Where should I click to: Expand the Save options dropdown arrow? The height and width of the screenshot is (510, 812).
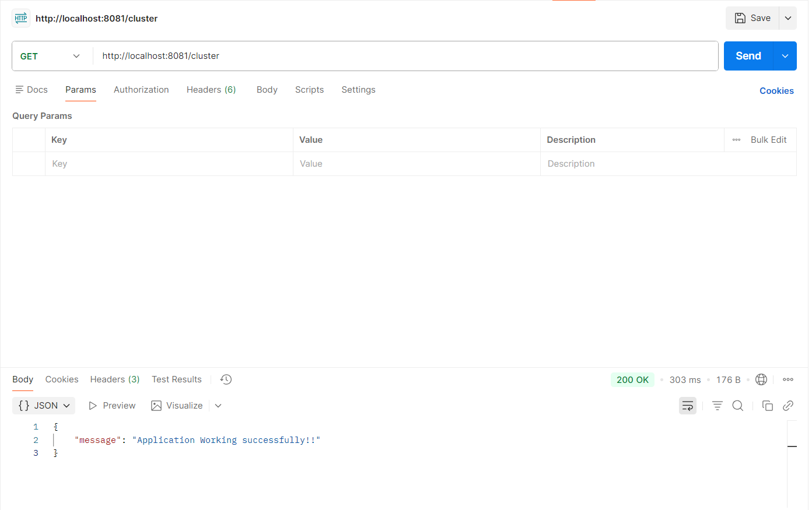pos(788,18)
